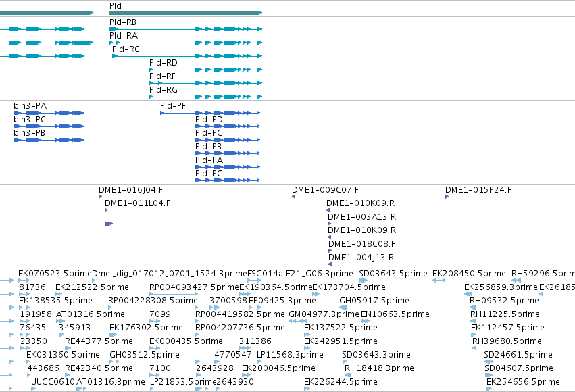Click the EK000435.5prime EST label
The image size is (575, 392).
[186, 342]
